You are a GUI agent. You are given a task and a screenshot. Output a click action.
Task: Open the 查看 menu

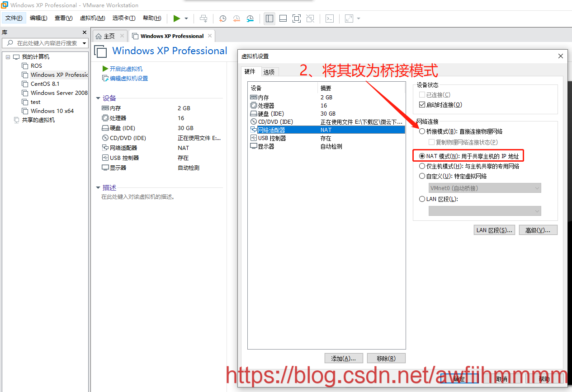(63, 18)
